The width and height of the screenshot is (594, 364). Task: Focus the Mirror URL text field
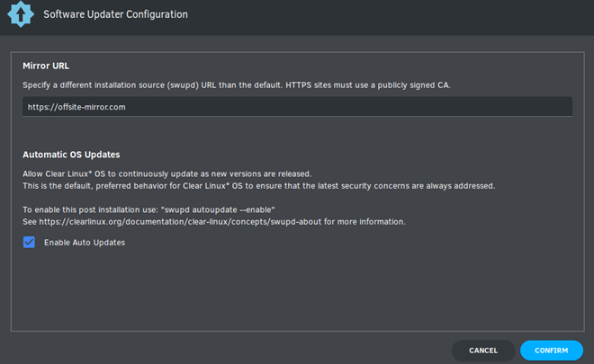(297, 107)
